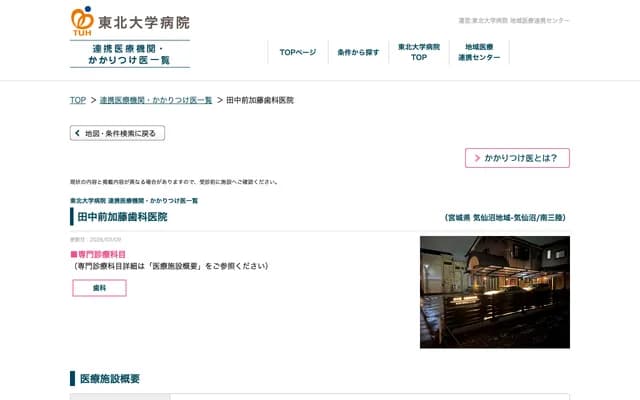Click the left chevron on the back button

point(77,133)
